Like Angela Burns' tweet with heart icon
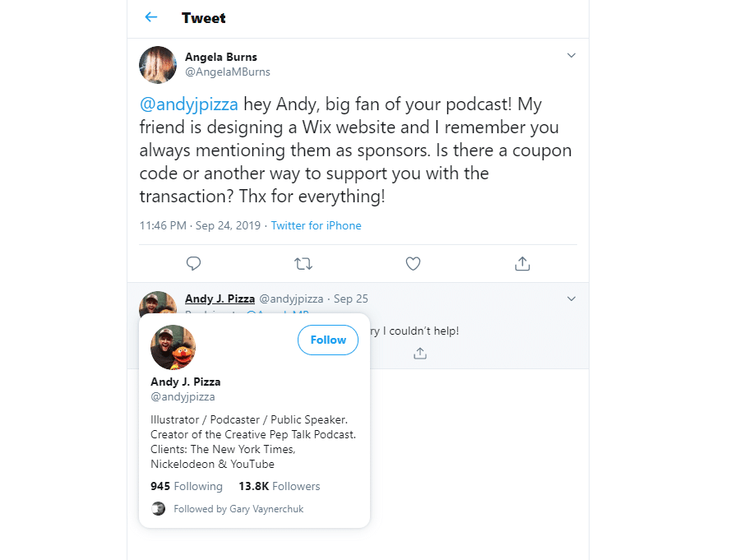Screen dimensions: 740x560 coord(414,264)
